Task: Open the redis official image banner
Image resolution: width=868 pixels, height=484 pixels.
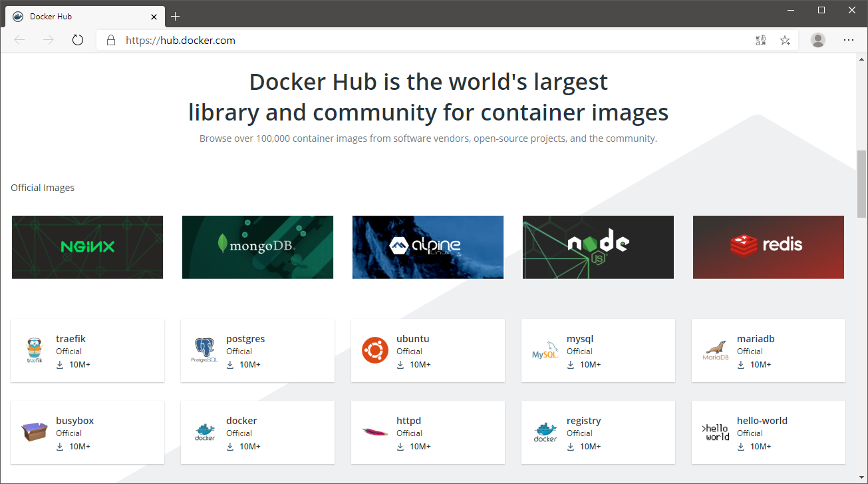Action: coord(768,247)
